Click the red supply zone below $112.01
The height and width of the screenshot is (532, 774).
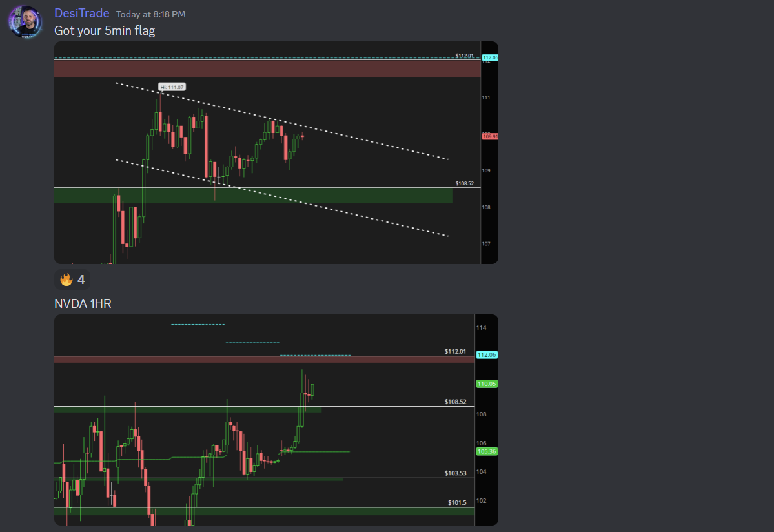(258, 68)
